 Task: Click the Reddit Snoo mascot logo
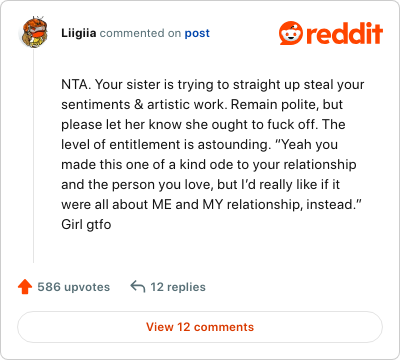[291, 33]
